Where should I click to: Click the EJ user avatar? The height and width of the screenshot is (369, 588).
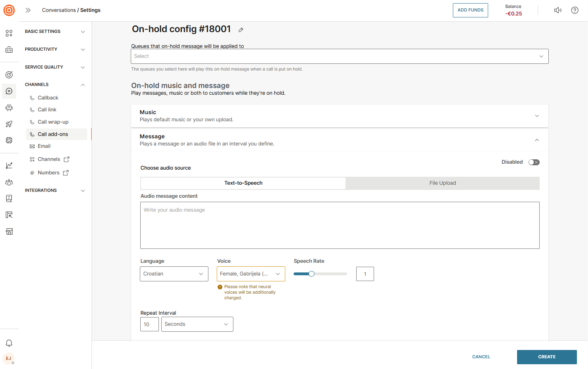tap(9, 358)
